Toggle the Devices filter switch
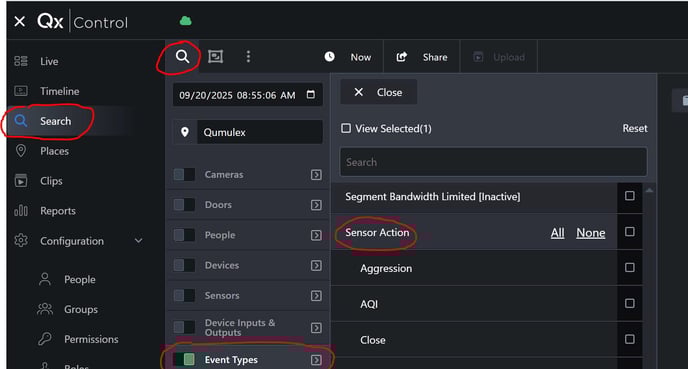 (x=184, y=265)
